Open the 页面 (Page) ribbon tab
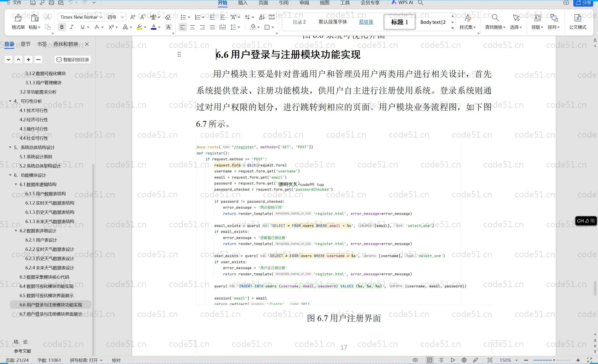Image resolution: width=598 pixels, height=364 pixels. [263, 3]
